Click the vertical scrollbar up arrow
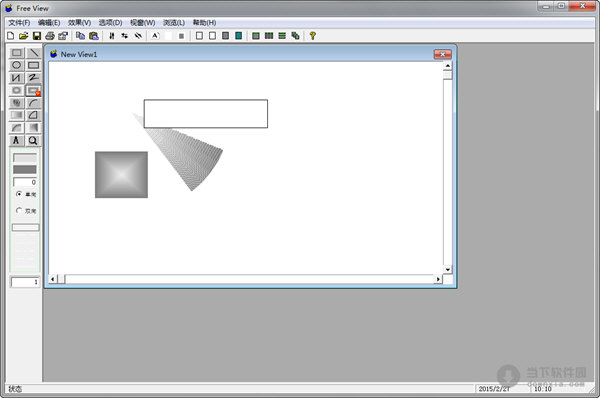The width and height of the screenshot is (600, 398). (448, 66)
